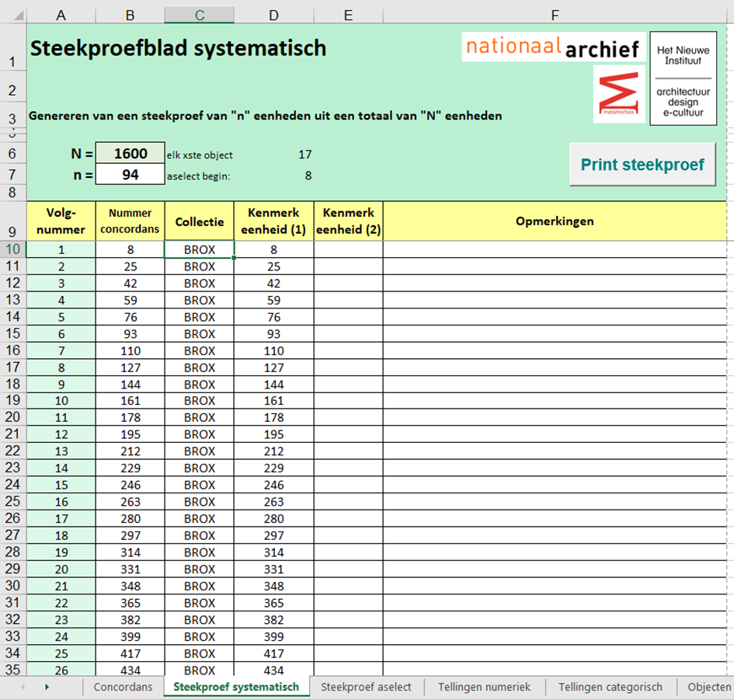This screenshot has height=700, width=734.
Task: Click the elk xste object label
Action: tap(200, 155)
